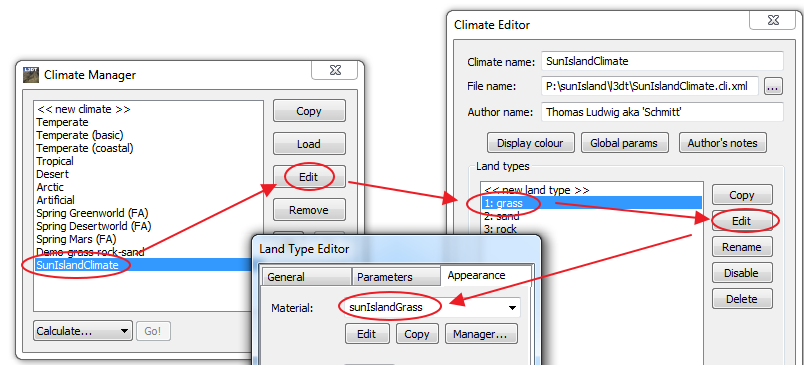Select 'Temperate (coastal)' climate
Image resolution: width=804 pixels, height=365 pixels.
pos(149,148)
